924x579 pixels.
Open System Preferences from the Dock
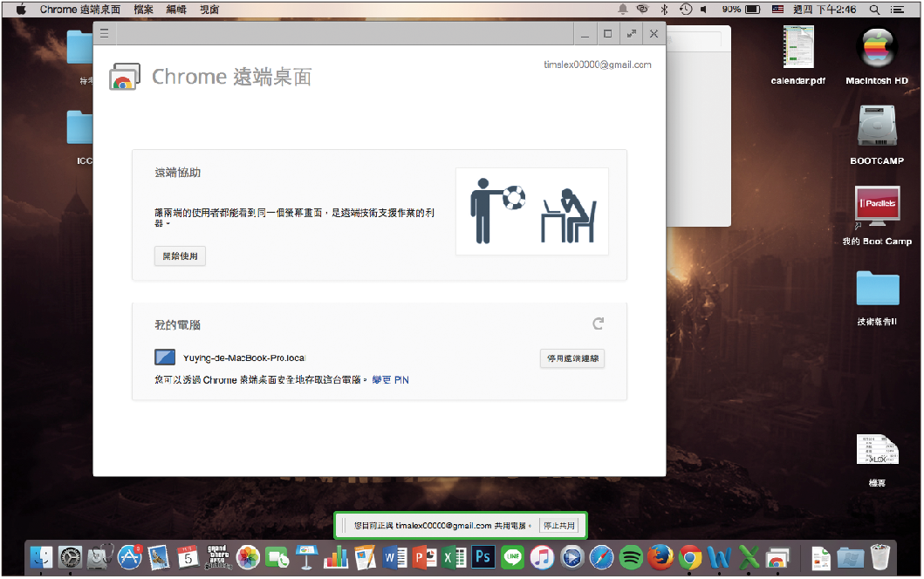click(x=70, y=556)
